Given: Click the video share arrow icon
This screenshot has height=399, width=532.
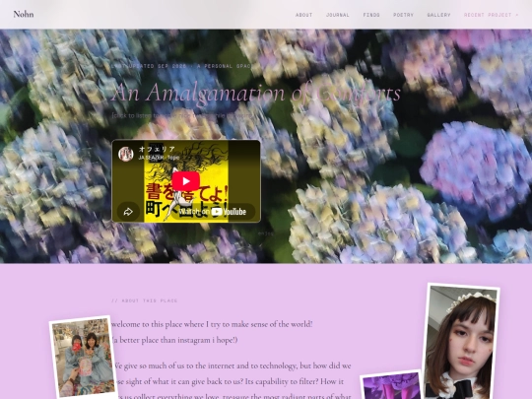Looking at the screenshot, I should pyautogui.click(x=128, y=212).
